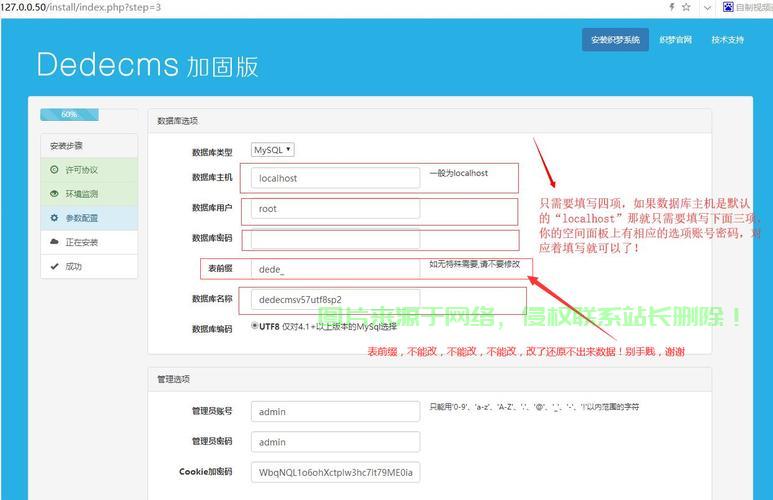773x500 pixels.
Task: Select 正在安装 step in sidebar
Action: (x=89, y=242)
